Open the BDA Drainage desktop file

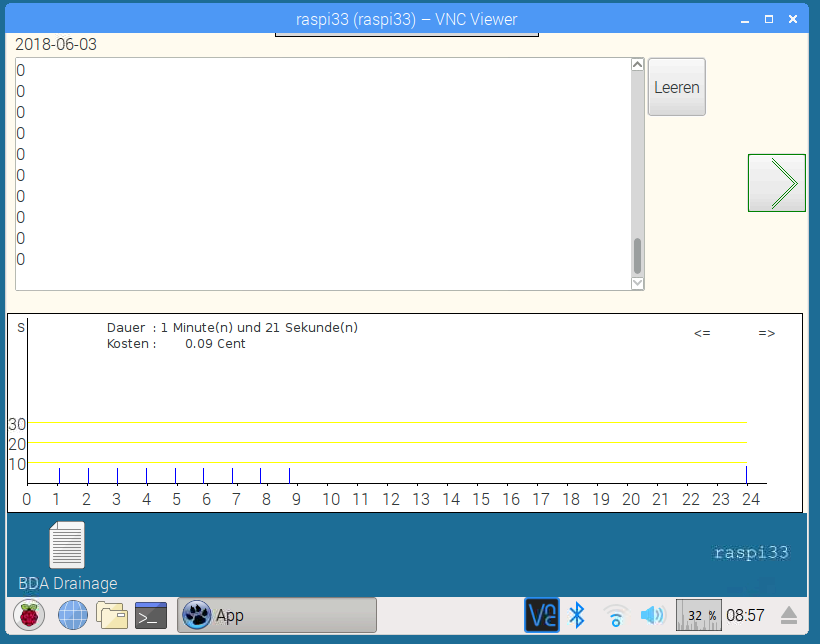[x=67, y=557]
